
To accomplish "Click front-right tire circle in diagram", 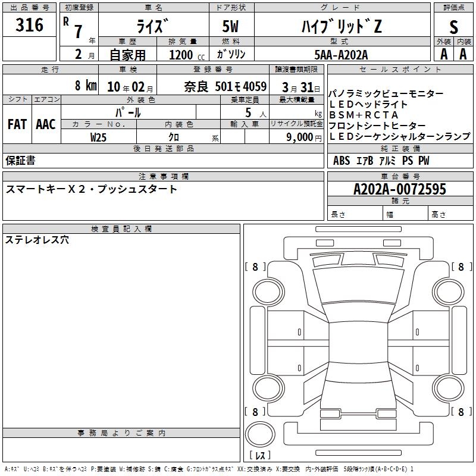I will [449, 292].
